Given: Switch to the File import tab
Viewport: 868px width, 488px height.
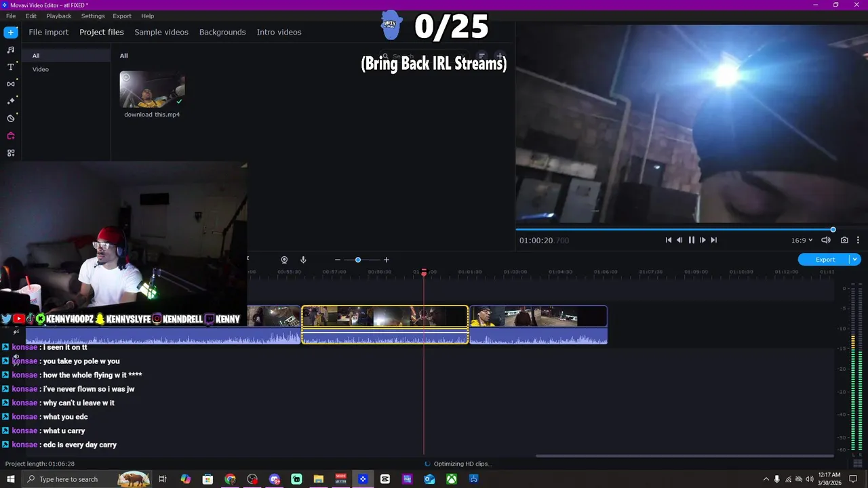Looking at the screenshot, I should click(48, 32).
